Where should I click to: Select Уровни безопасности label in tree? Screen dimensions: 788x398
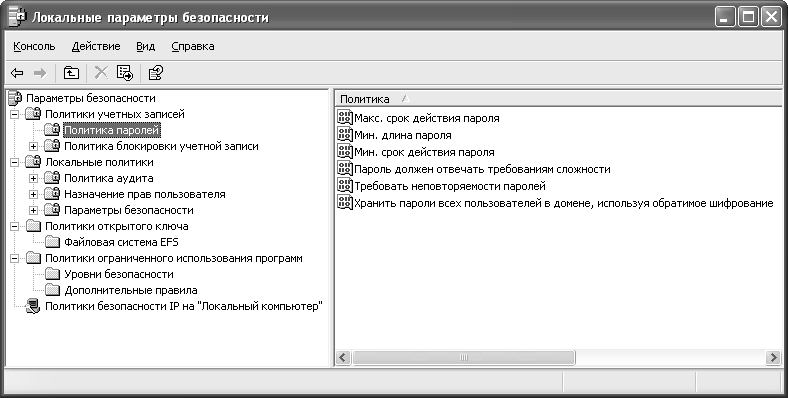coord(119,274)
